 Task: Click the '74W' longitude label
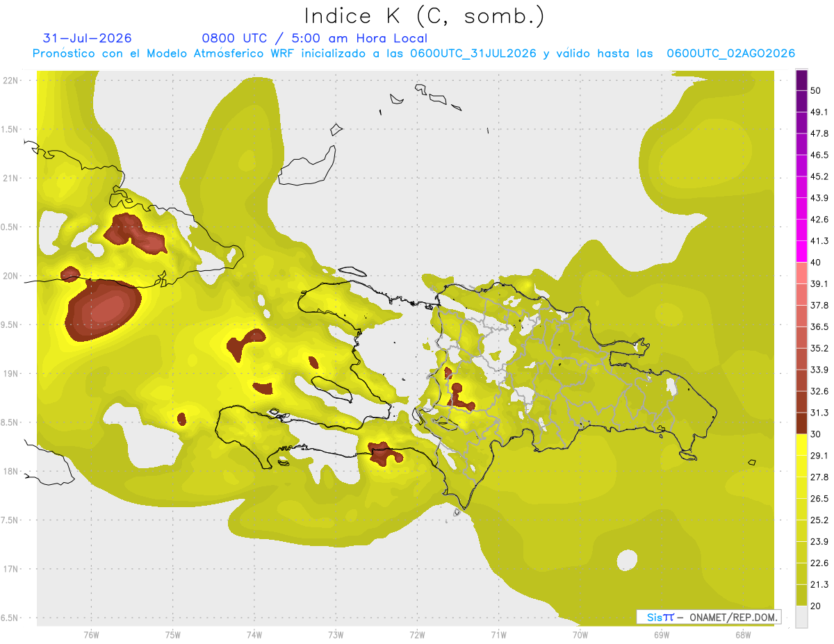coord(254,635)
